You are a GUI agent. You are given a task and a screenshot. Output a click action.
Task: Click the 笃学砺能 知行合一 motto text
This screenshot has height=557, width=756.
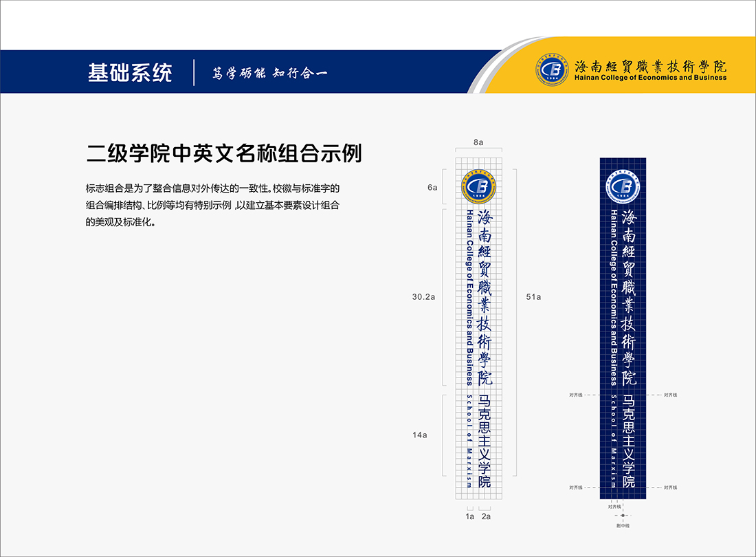pyautogui.click(x=269, y=73)
